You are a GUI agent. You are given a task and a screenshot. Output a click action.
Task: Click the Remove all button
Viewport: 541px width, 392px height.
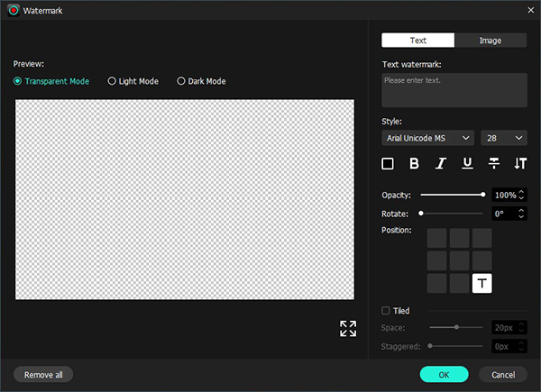43,374
